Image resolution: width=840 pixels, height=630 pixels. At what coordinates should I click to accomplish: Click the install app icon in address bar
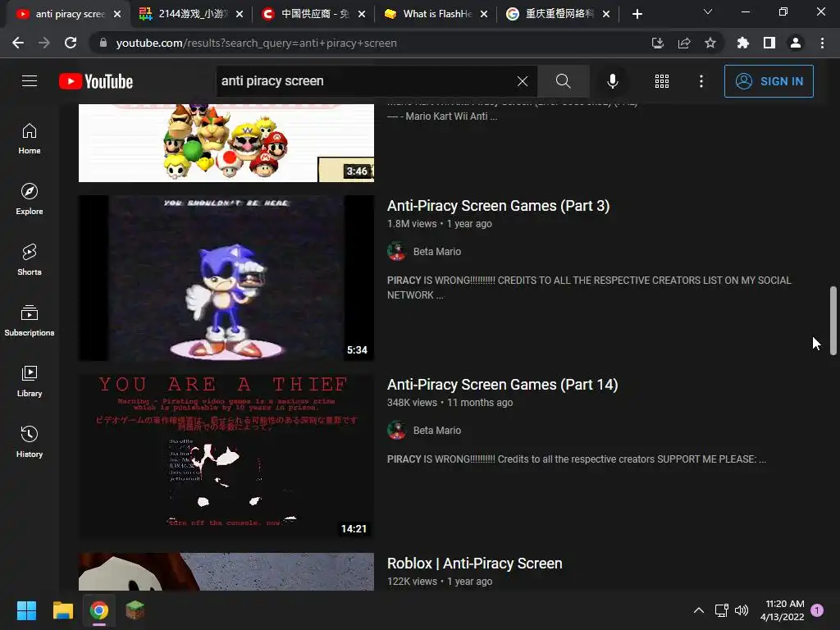tap(658, 43)
